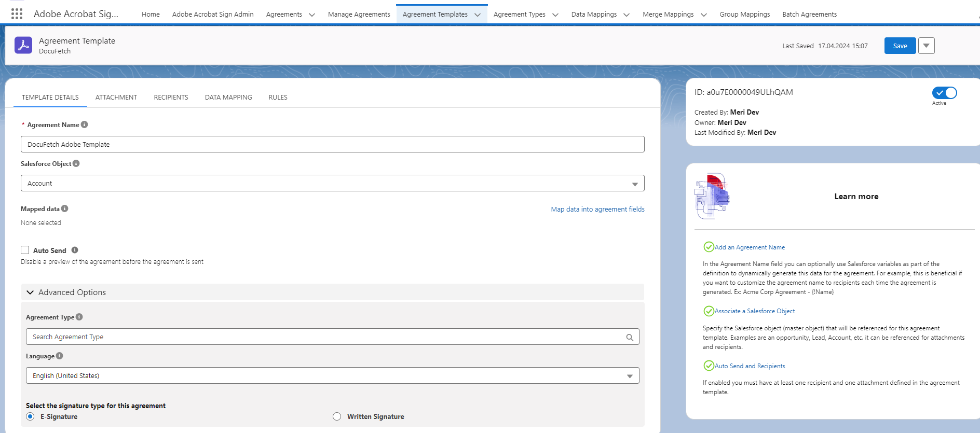Click the Language info icon
The width and height of the screenshot is (980, 433).
(60, 356)
